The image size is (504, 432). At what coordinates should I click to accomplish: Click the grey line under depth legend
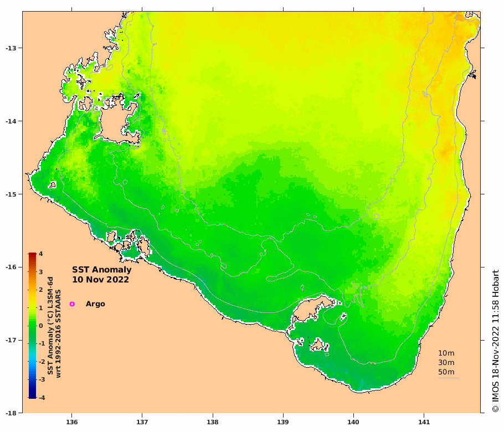coord(449,378)
